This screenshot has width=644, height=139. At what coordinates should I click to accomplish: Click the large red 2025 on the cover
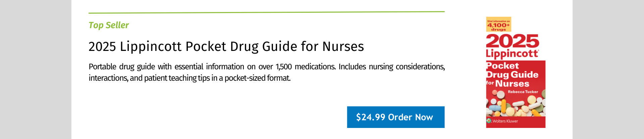tap(513, 41)
